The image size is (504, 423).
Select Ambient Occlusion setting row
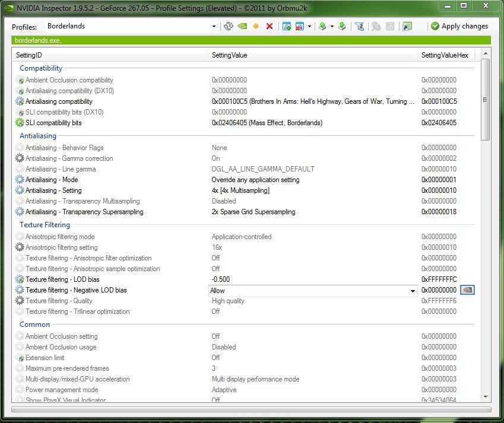tap(245, 336)
